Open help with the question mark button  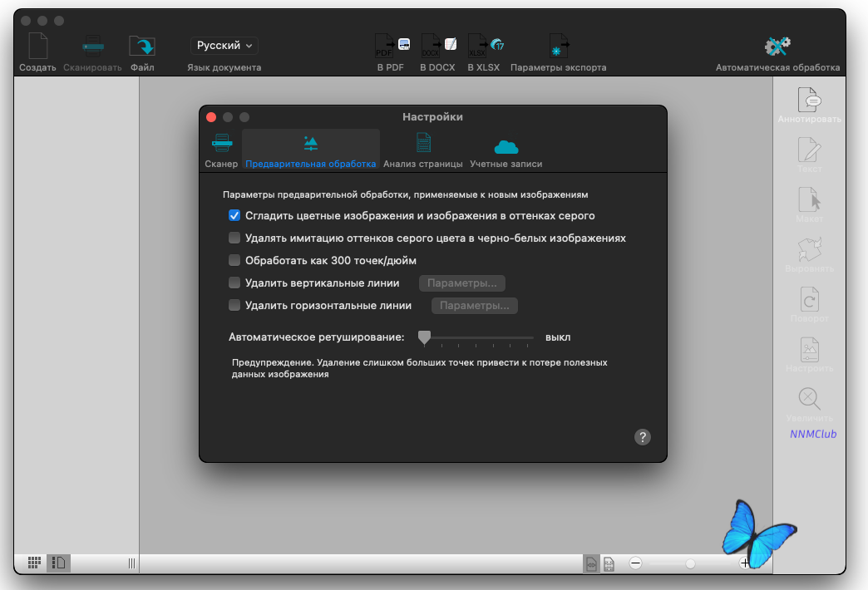click(x=642, y=437)
